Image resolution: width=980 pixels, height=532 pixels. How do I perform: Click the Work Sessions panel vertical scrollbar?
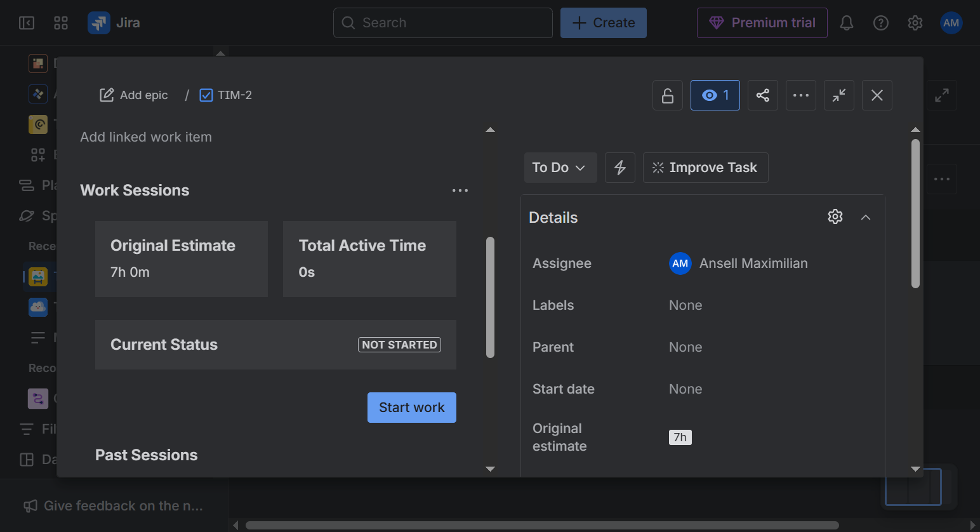click(x=490, y=297)
